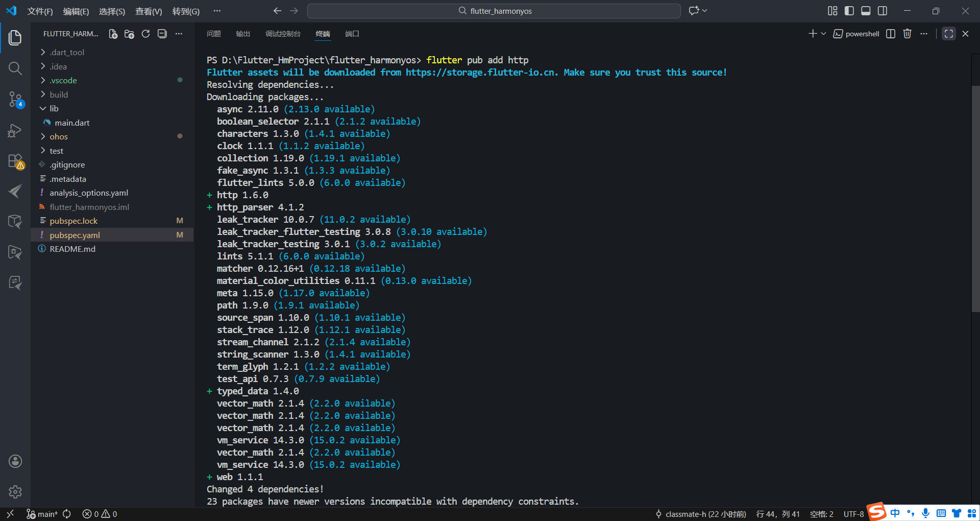Open Source Control view with 4 changes
980x521 pixels.
coord(15,99)
